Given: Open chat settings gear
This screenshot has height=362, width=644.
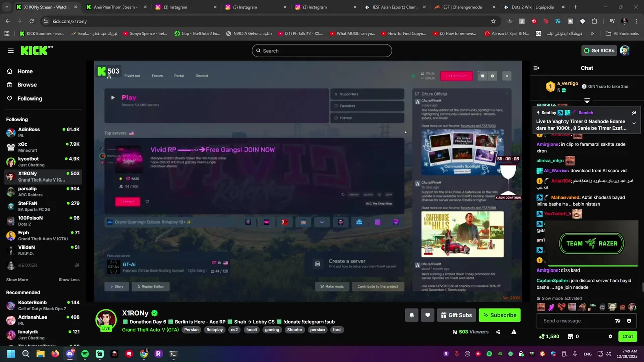Looking at the screenshot, I should 610,336.
